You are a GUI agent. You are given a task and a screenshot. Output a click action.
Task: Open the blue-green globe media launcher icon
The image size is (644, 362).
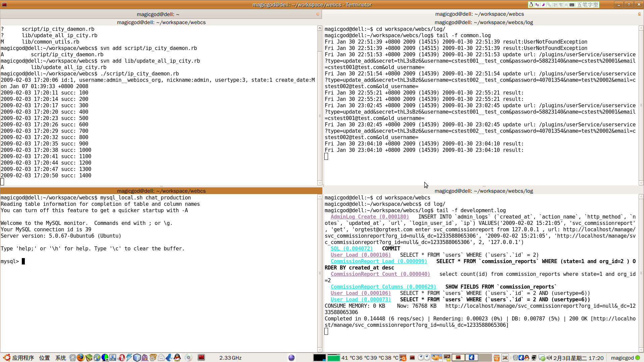(x=105, y=358)
